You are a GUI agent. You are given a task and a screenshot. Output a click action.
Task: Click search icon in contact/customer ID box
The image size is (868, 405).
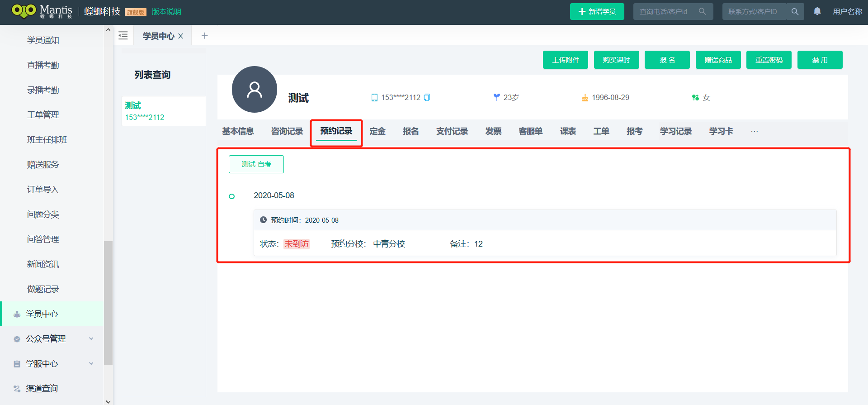click(795, 11)
